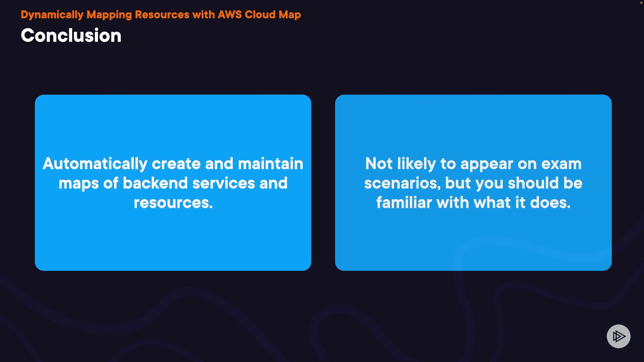Viewport: 644px width, 362px height.
Task: Click the line 'scenarios, but you should be'
Action: tap(473, 183)
